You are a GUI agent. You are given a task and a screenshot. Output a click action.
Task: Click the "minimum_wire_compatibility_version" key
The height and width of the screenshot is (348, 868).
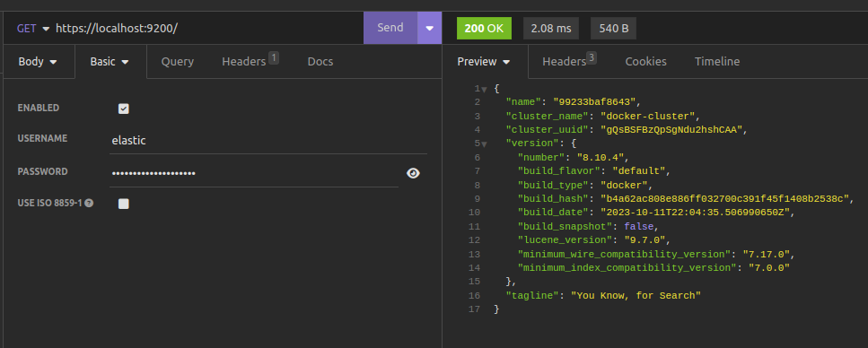click(x=624, y=255)
